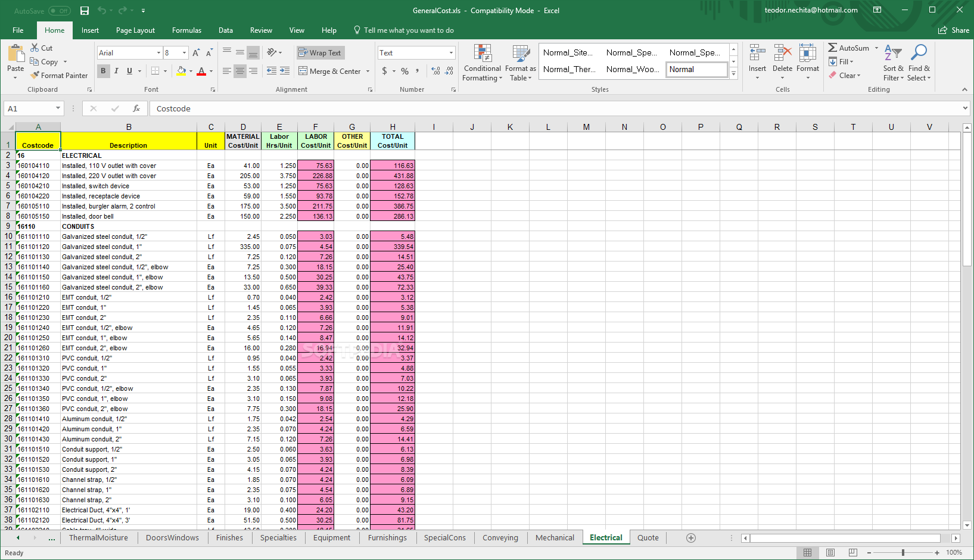Click the Cut scissors icon
This screenshot has width=974, height=560.
tap(35, 48)
